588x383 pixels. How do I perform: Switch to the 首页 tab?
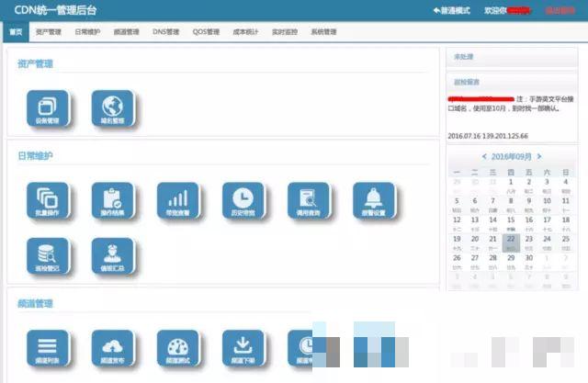point(16,32)
